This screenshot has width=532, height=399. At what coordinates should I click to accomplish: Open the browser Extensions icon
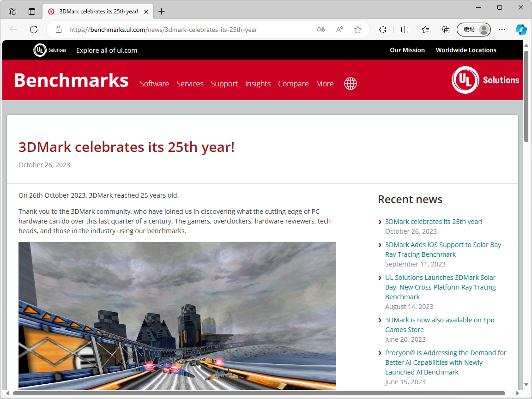(382, 29)
